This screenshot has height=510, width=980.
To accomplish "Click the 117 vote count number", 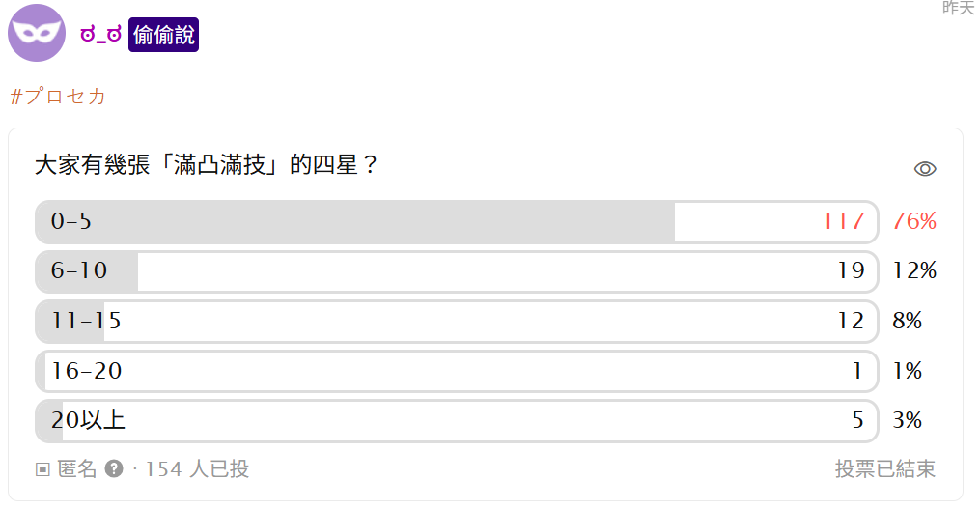I will pyautogui.click(x=843, y=221).
